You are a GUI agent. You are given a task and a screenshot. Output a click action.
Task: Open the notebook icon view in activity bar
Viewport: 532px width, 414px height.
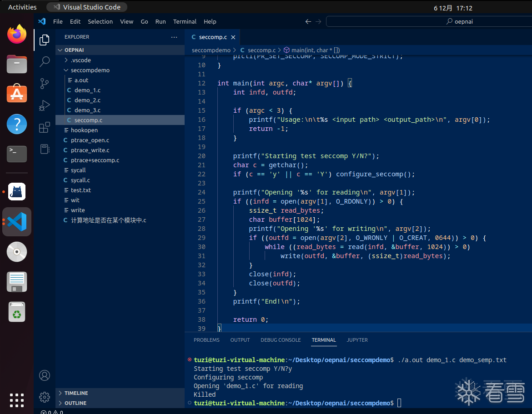pos(45,149)
